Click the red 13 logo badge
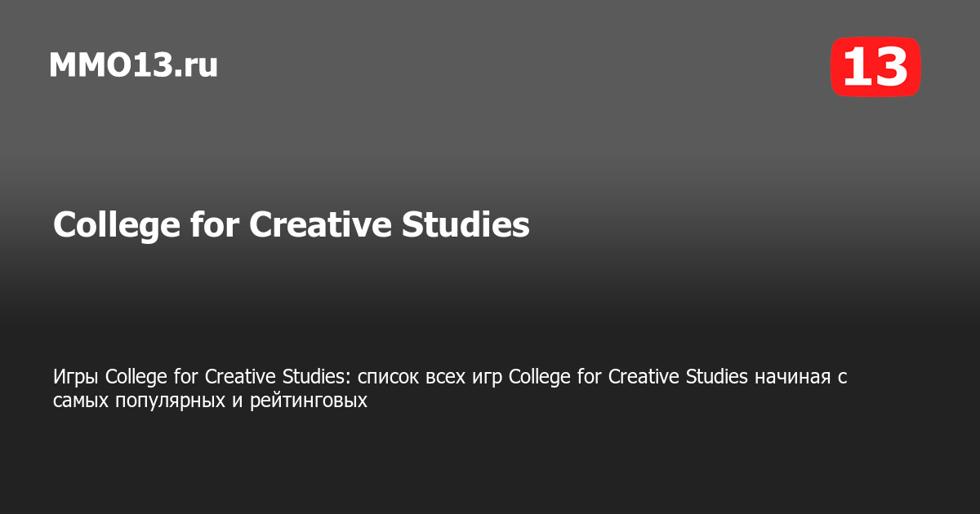980x514 pixels. tap(875, 67)
